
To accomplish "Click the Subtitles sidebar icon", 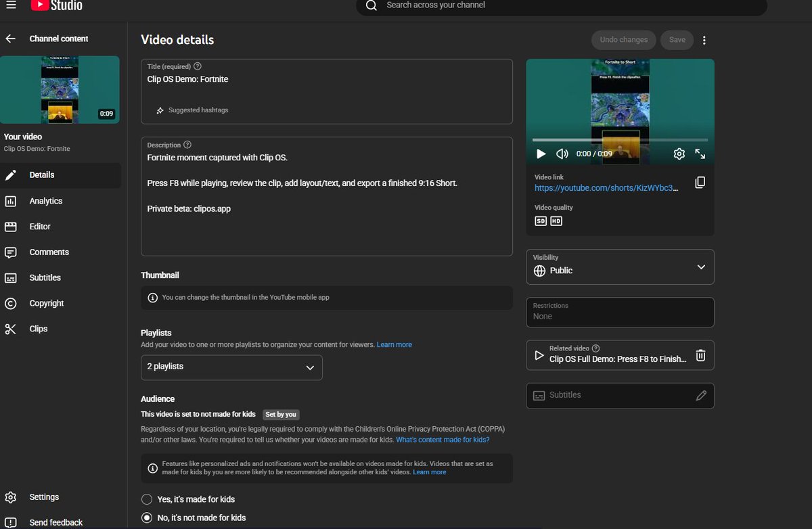I will 11,278.
